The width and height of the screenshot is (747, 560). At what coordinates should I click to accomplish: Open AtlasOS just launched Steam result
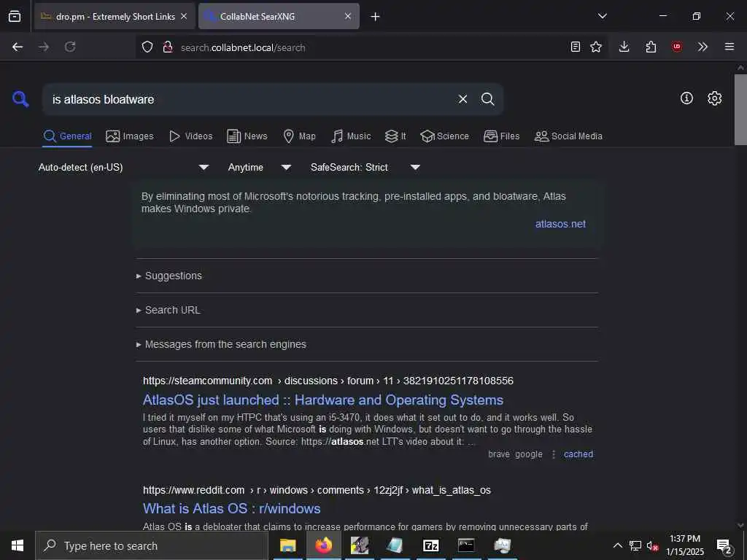click(x=323, y=400)
